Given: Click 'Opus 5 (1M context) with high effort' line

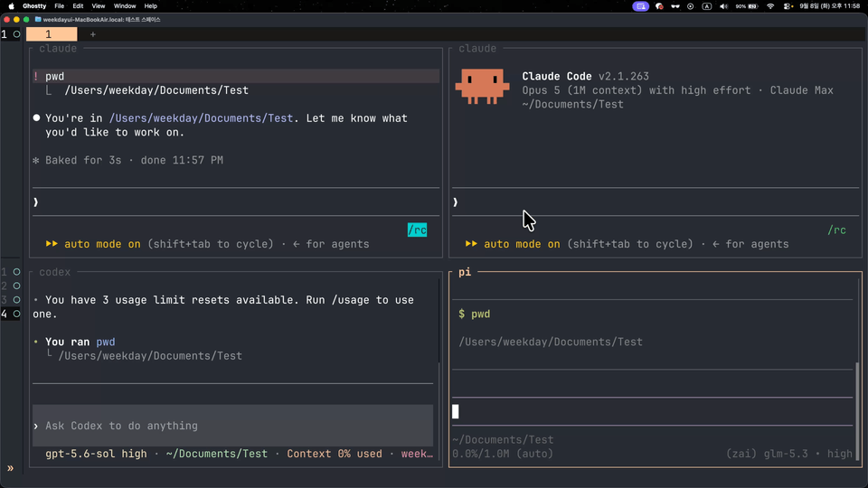Looking at the screenshot, I should [637, 90].
